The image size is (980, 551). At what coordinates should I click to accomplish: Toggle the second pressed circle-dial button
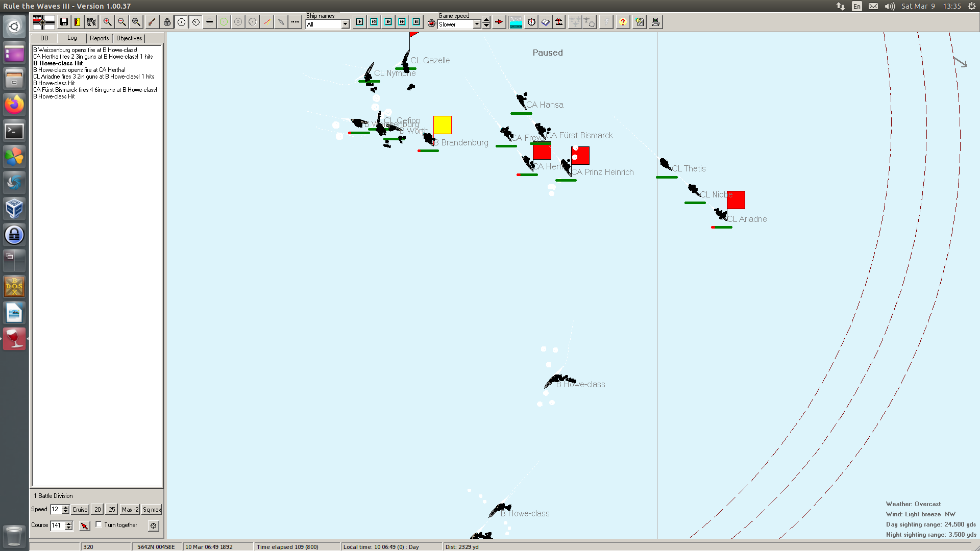coord(195,22)
